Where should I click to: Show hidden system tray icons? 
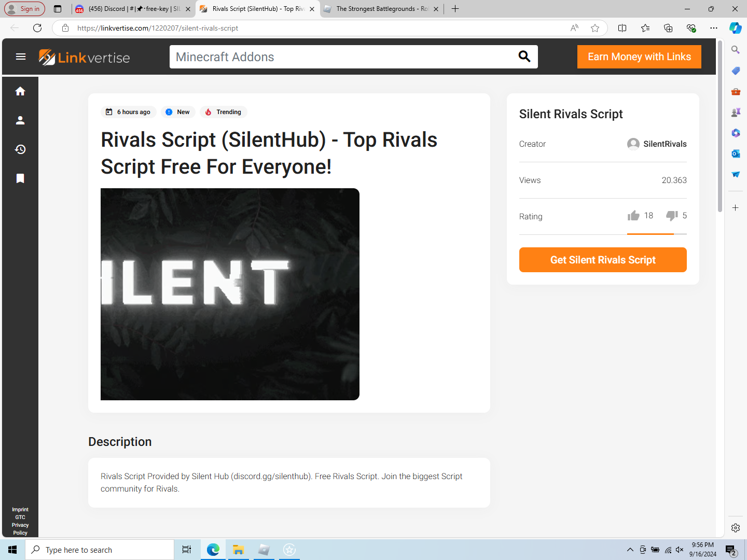pyautogui.click(x=630, y=550)
